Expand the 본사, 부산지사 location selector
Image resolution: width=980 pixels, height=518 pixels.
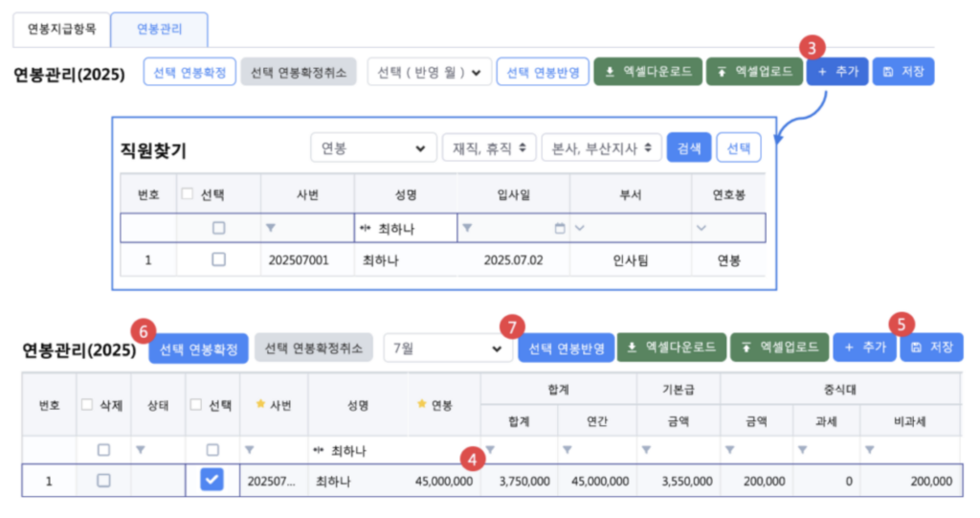pyautogui.click(x=601, y=148)
